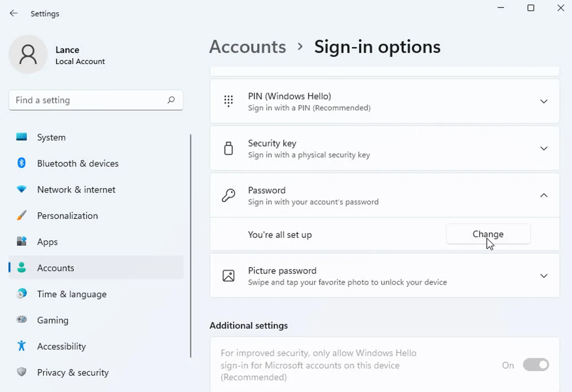Click the sidebar vertical scrollbar
Image resolution: width=572 pixels, height=392 pixels.
click(190, 246)
